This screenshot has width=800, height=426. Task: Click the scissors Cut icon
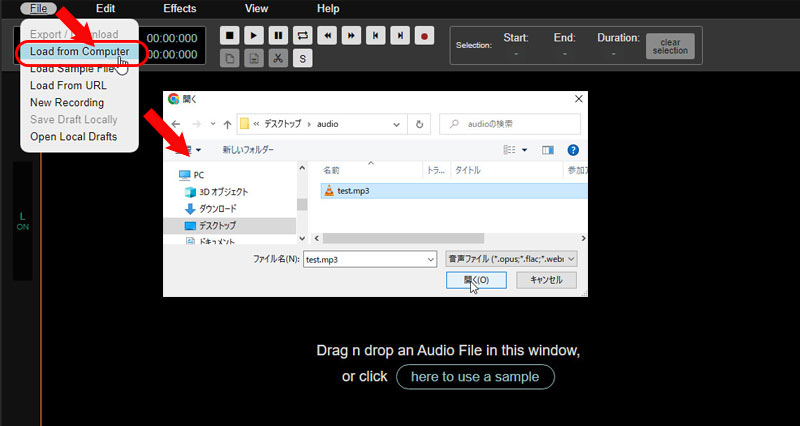[278, 58]
